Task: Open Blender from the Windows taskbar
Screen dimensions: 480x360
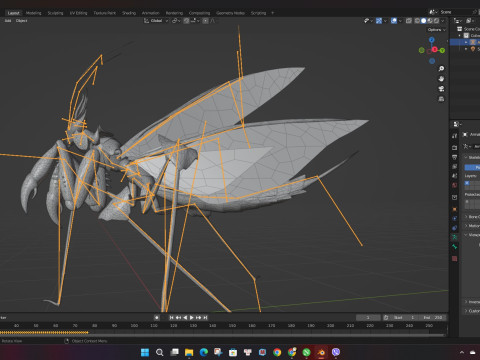Action: [x=321, y=352]
